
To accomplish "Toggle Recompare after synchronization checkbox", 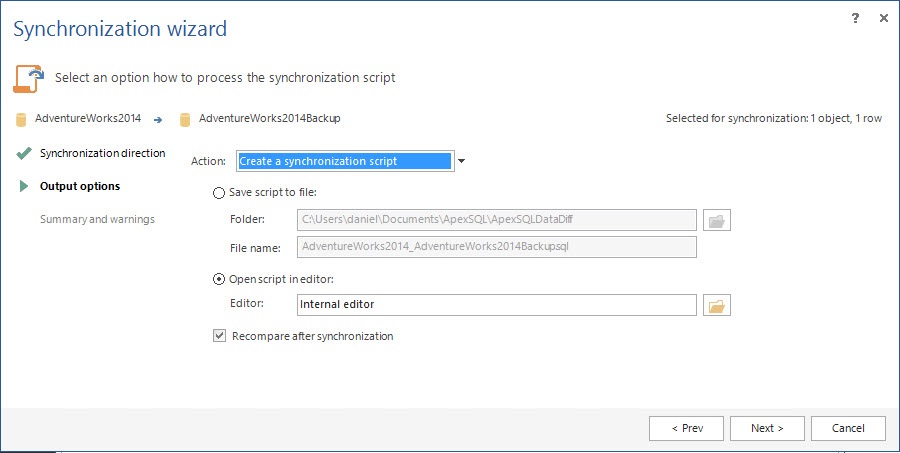I will [219, 336].
